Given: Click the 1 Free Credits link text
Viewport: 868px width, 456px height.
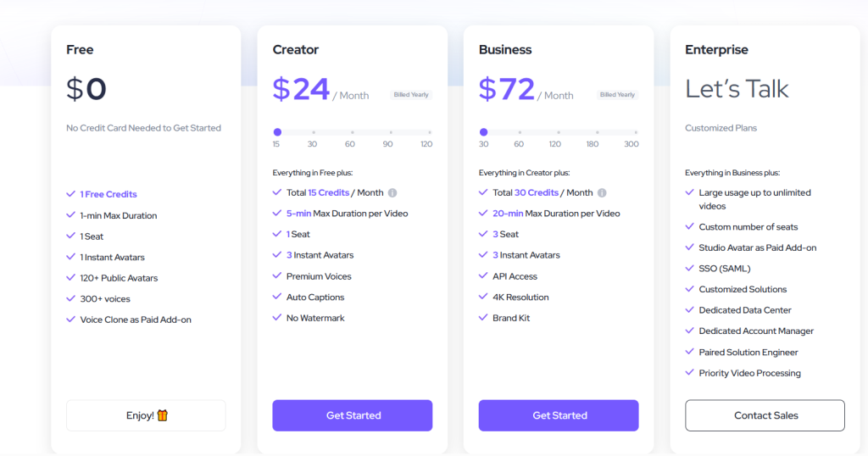Looking at the screenshot, I should (x=108, y=194).
